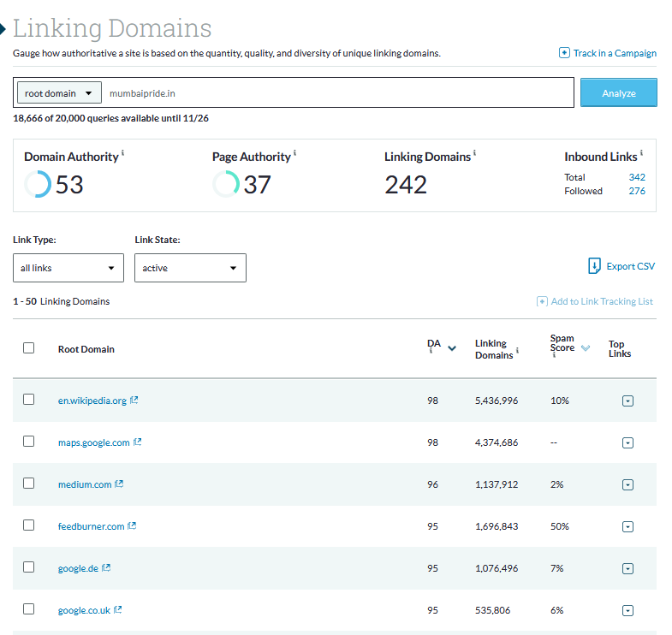Image resolution: width=672 pixels, height=635 pixels.
Task: Open google.de external link icon
Action: (x=106, y=567)
